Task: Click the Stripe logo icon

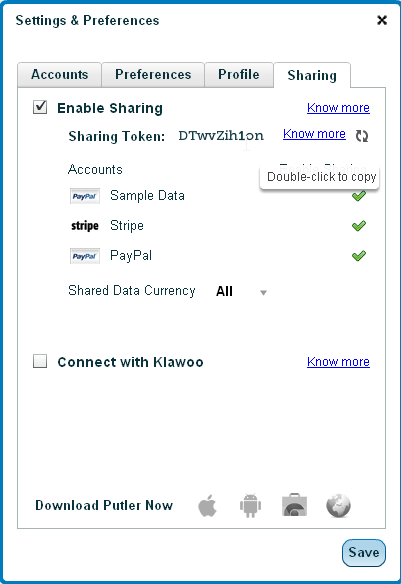Action: pos(85,226)
